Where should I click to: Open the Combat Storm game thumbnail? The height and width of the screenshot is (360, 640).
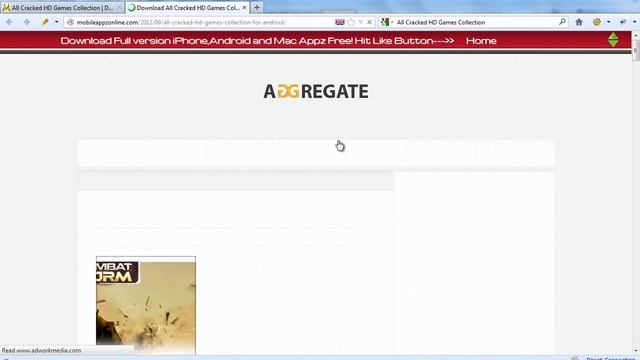tap(146, 305)
